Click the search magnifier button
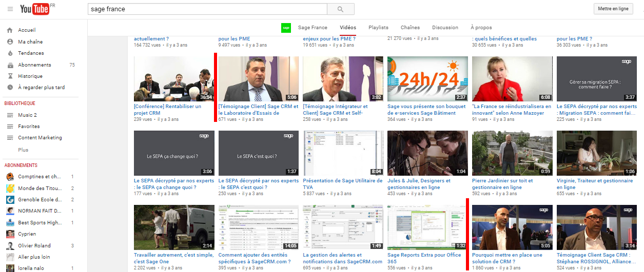 click(340, 9)
